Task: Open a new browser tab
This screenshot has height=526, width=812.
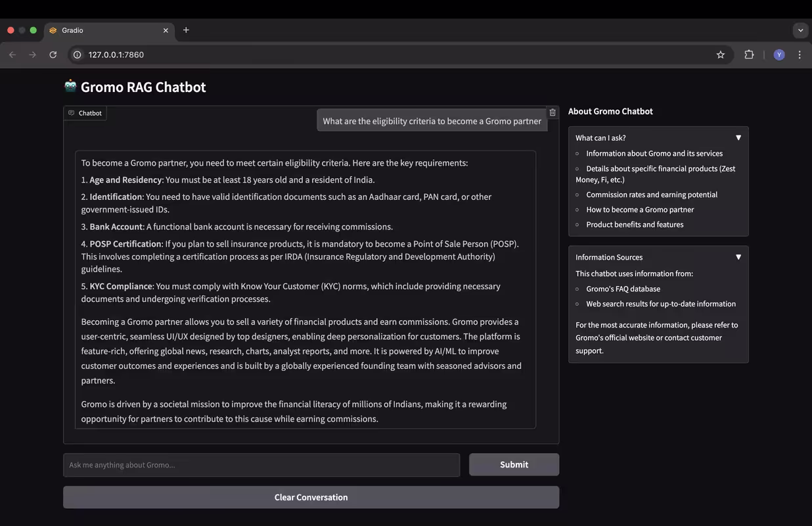Action: coord(186,30)
